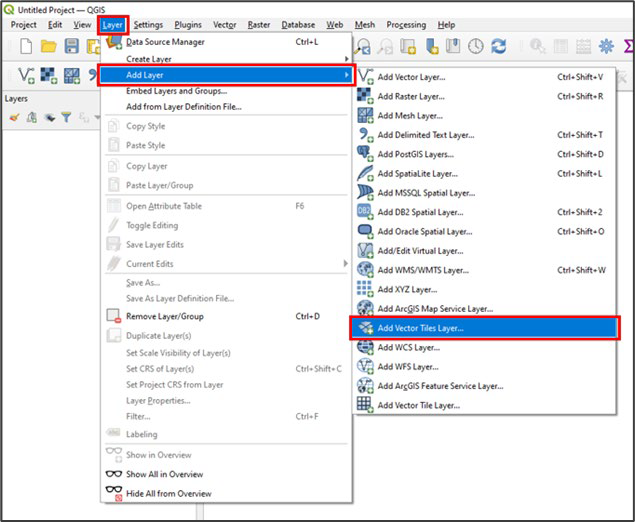Click the Open Project folder icon
This screenshot has width=635, height=522.
pyautogui.click(x=49, y=47)
